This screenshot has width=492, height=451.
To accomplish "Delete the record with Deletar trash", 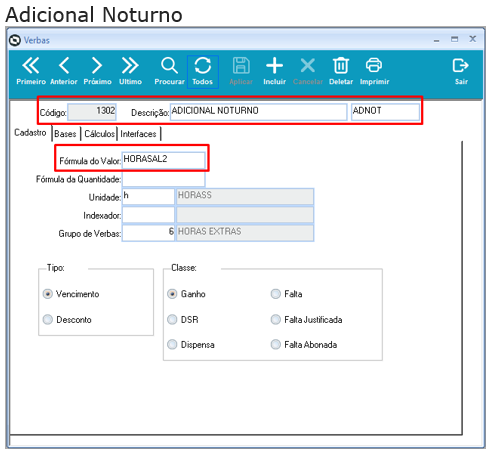I will [341, 71].
